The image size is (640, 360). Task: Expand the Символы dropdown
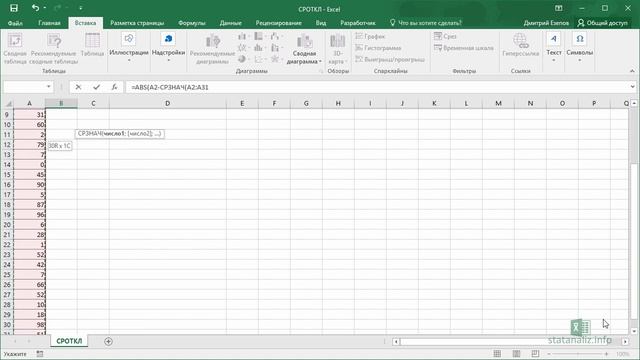[x=580, y=48]
